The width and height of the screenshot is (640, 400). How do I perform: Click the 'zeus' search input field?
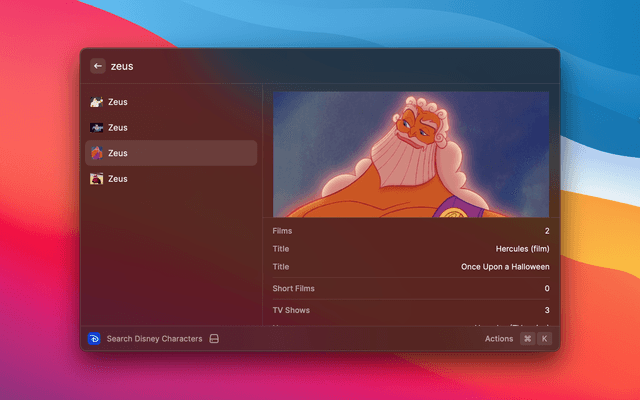pos(300,66)
